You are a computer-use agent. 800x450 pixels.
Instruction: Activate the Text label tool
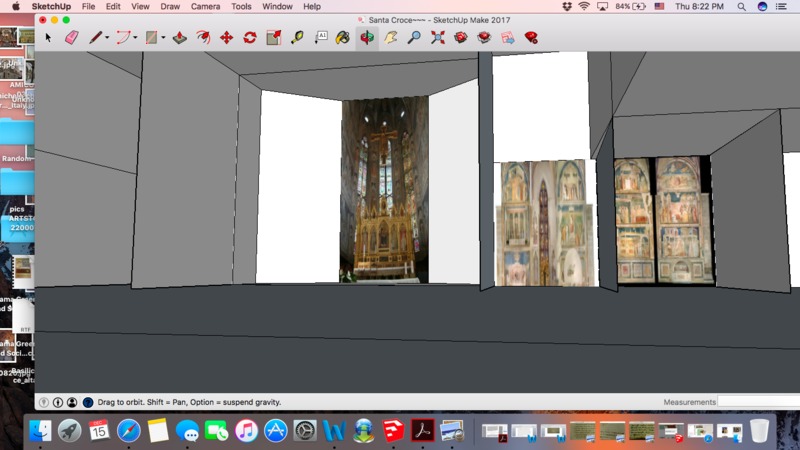click(x=321, y=37)
